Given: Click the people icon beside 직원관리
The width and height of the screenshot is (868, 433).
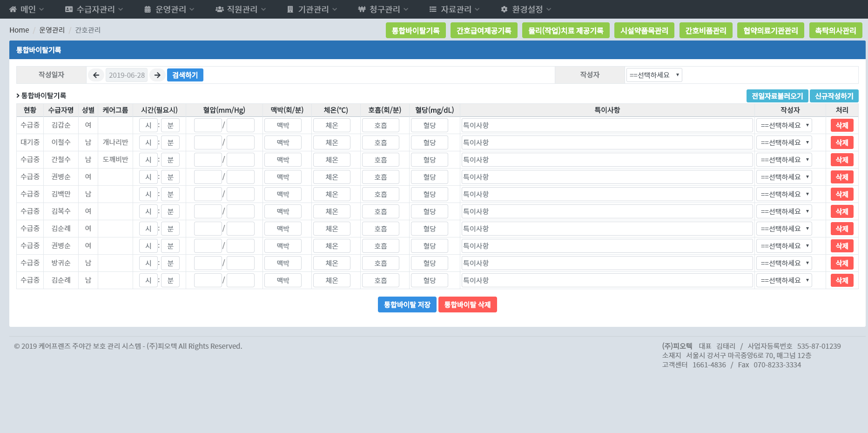Looking at the screenshot, I should tap(219, 9).
